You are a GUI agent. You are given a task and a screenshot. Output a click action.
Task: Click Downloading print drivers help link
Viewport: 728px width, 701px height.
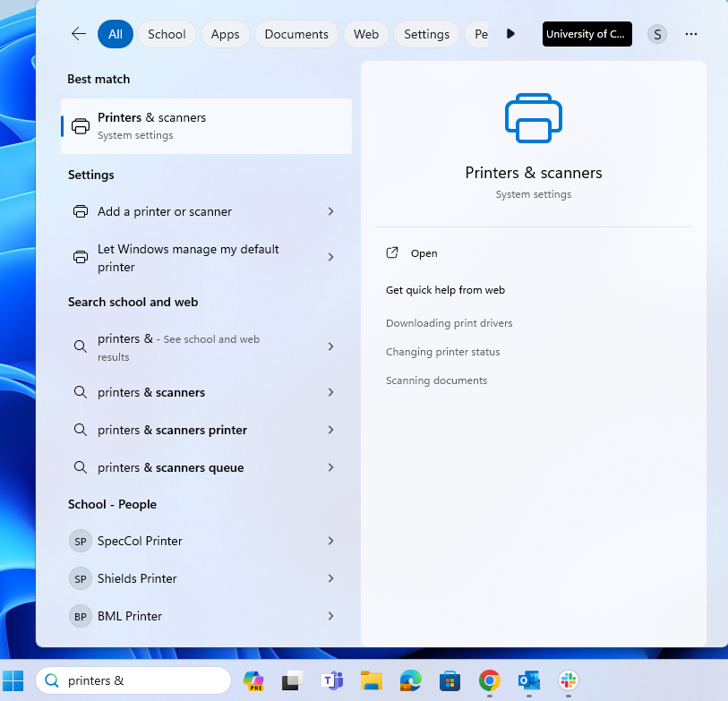pos(449,323)
